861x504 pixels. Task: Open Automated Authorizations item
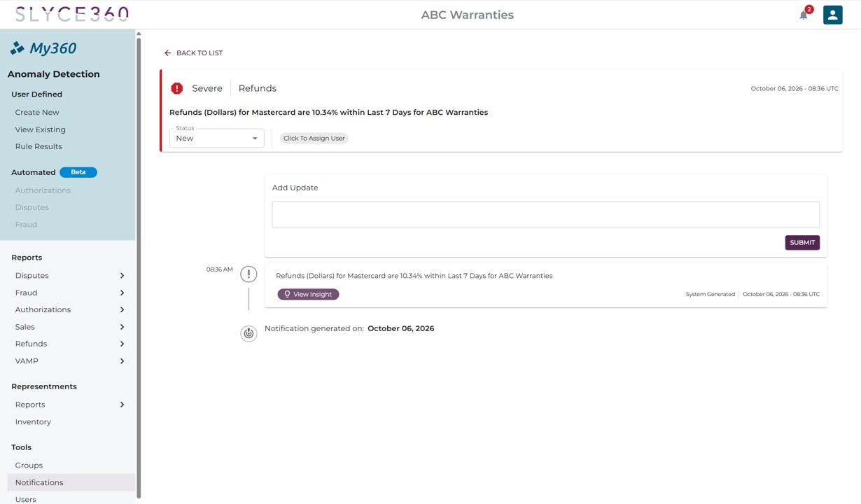click(x=43, y=190)
